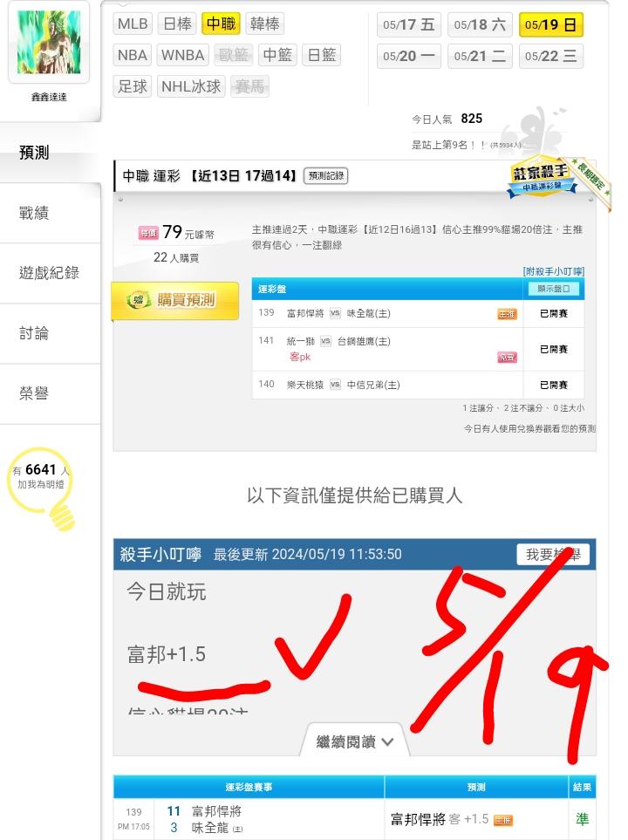Open the 附殺手小叮嚀 note link

[x=554, y=271]
